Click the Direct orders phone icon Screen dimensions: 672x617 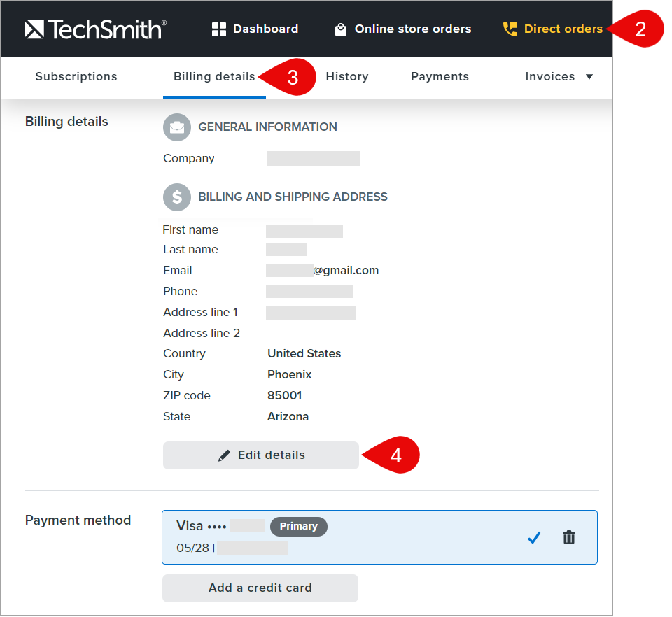click(510, 29)
